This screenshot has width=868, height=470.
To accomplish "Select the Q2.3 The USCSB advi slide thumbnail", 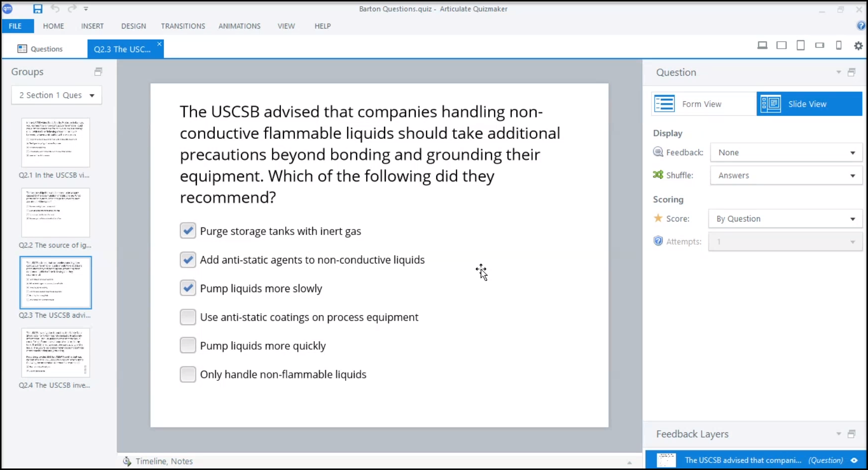I will point(56,283).
